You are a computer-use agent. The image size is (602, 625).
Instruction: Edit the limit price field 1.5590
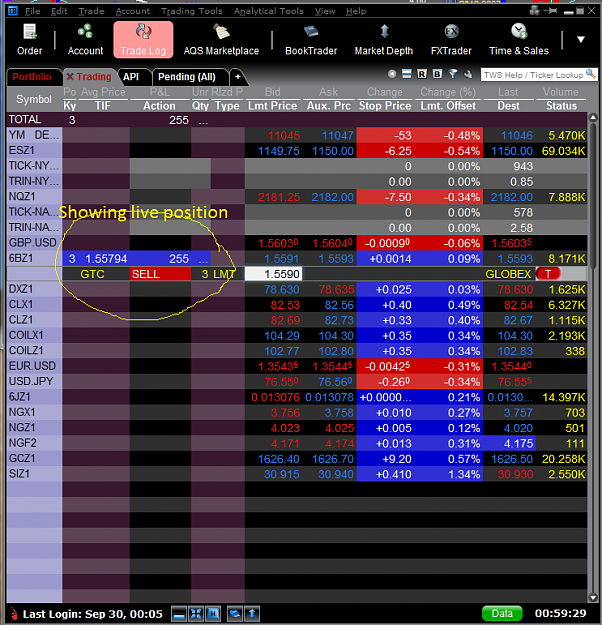click(x=273, y=274)
